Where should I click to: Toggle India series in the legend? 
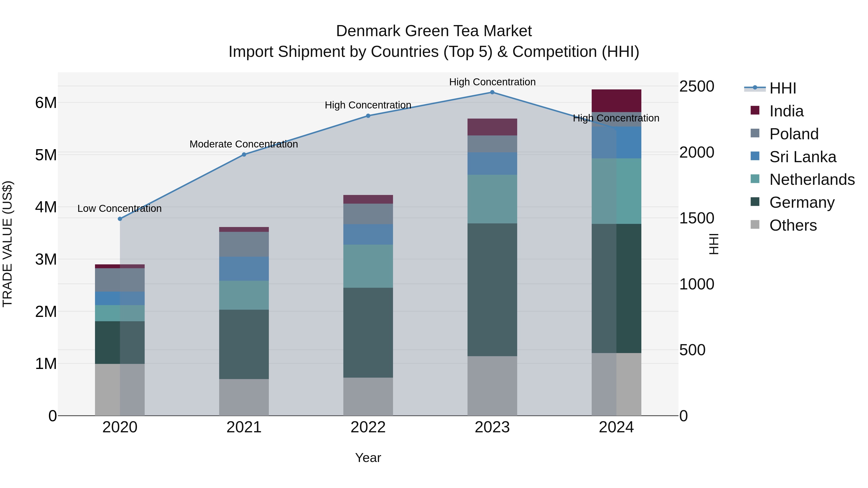(777, 111)
